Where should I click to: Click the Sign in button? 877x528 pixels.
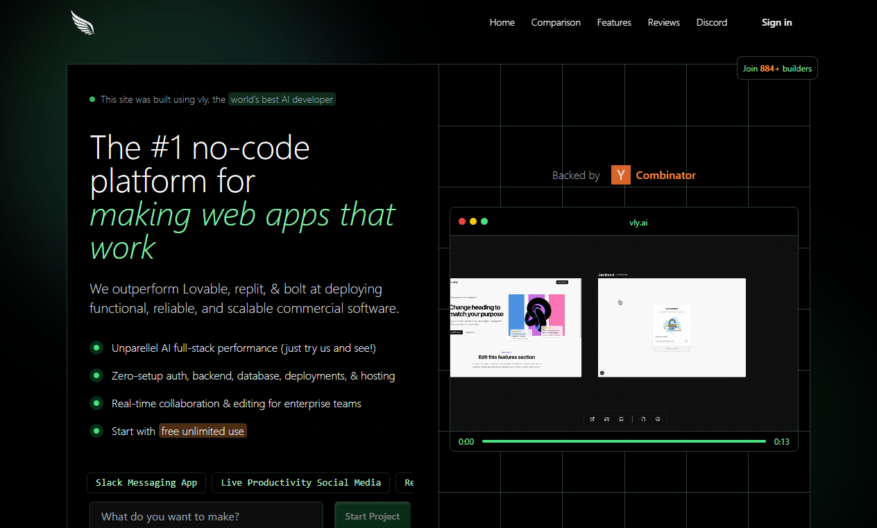point(776,22)
